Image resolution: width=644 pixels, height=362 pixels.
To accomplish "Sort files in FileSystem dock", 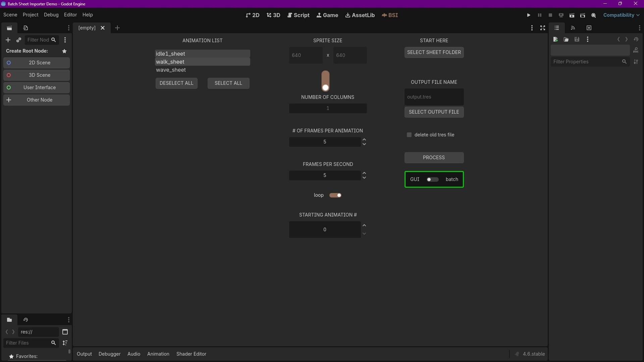I will tap(65, 343).
